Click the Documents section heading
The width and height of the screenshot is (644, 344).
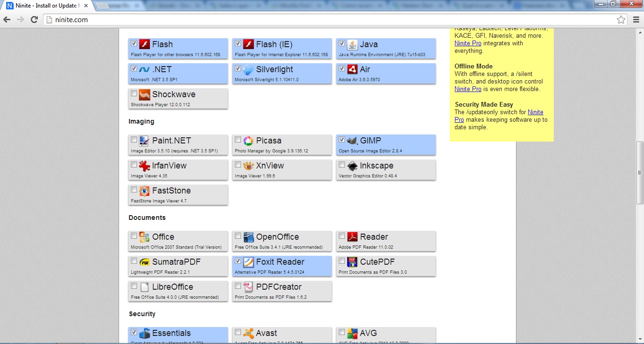[x=147, y=218]
